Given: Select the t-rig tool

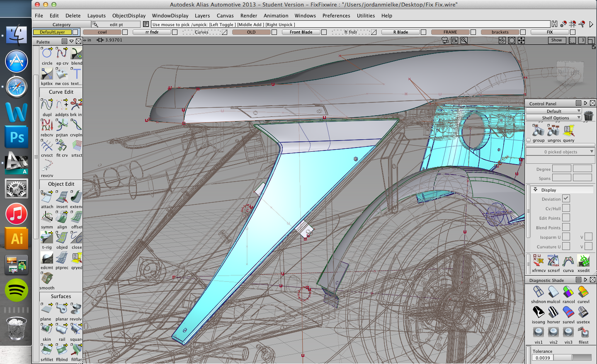Looking at the screenshot, I should point(47,238).
